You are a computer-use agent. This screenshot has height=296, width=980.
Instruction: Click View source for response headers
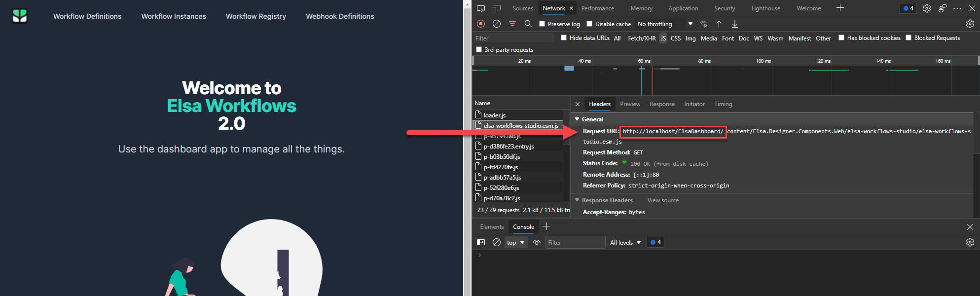(663, 200)
